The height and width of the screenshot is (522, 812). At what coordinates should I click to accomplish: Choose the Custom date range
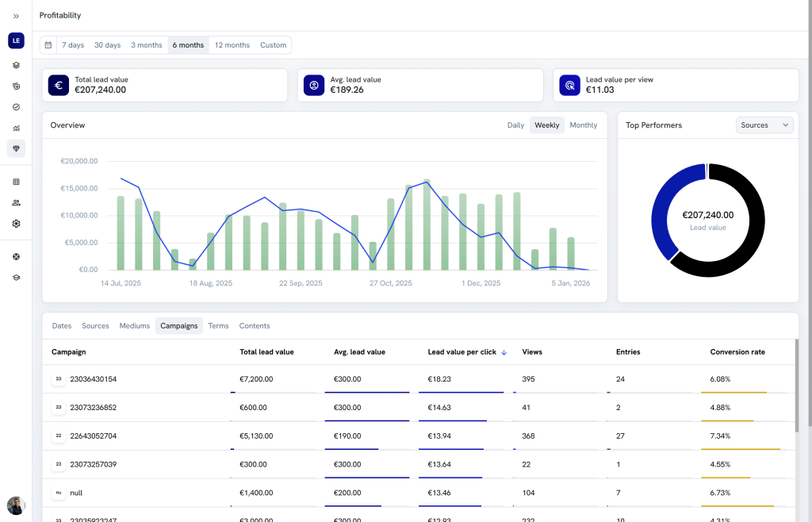[273, 45]
